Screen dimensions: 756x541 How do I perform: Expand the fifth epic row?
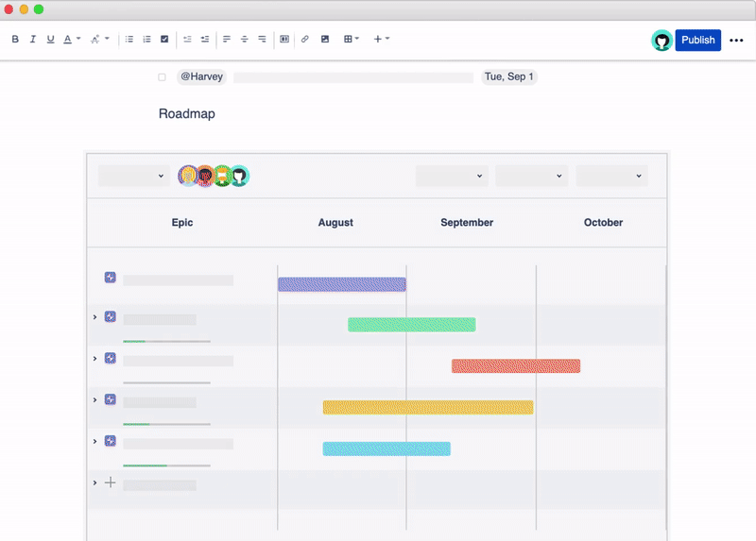coord(95,441)
